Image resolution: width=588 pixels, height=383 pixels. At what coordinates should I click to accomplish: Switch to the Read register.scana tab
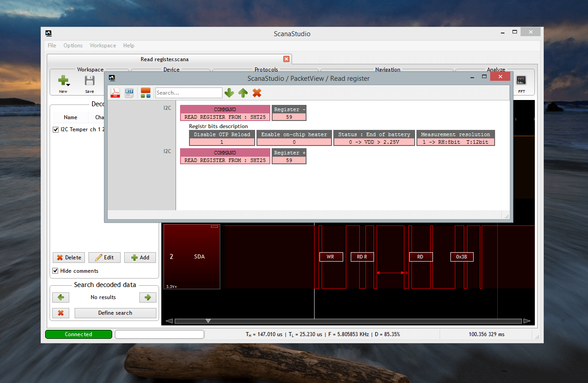pyautogui.click(x=165, y=59)
